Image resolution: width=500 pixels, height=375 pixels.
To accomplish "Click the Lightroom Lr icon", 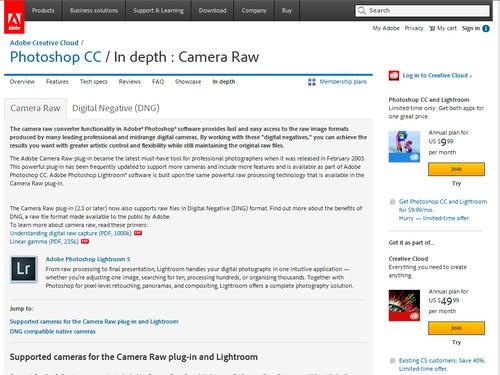I will click(x=24, y=269).
